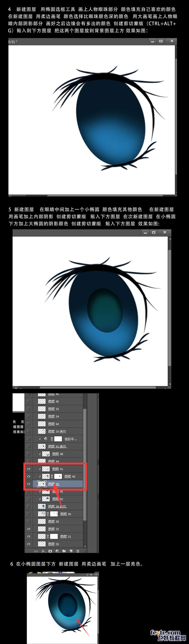Select layer named 图层 31

[66, 536]
